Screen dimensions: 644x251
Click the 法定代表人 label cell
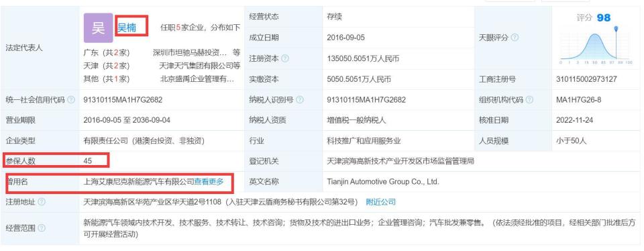coord(40,48)
